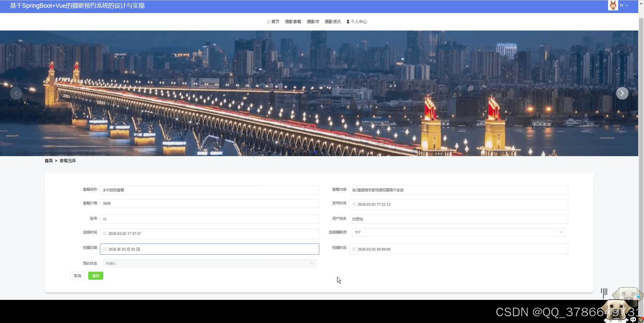Click the clock icon in 发布时间 field
Image resolution: width=644 pixels, height=323 pixels.
point(354,204)
